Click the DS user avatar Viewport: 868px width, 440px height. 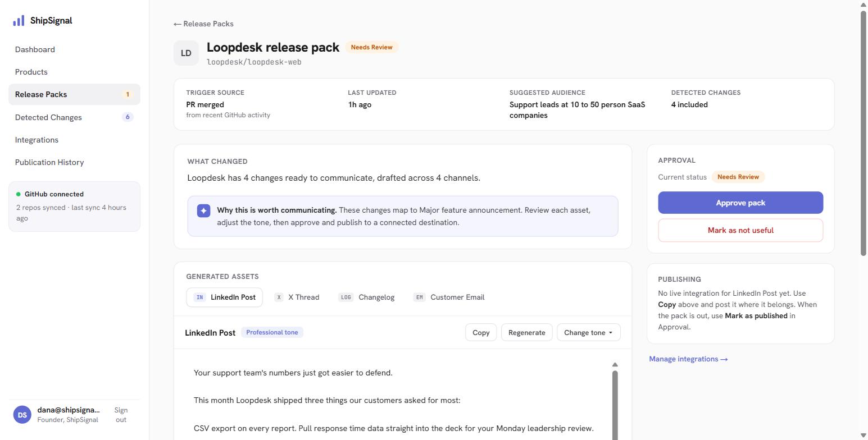22,415
